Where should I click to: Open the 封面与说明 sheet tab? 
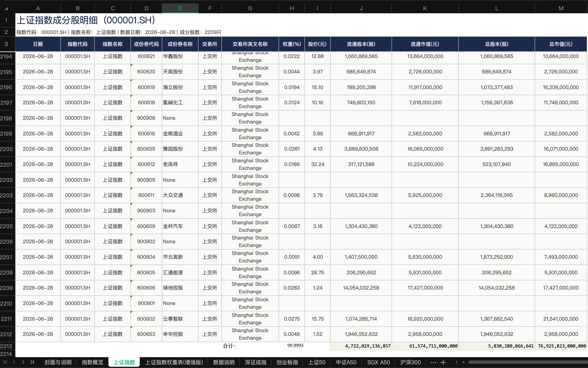(58, 362)
